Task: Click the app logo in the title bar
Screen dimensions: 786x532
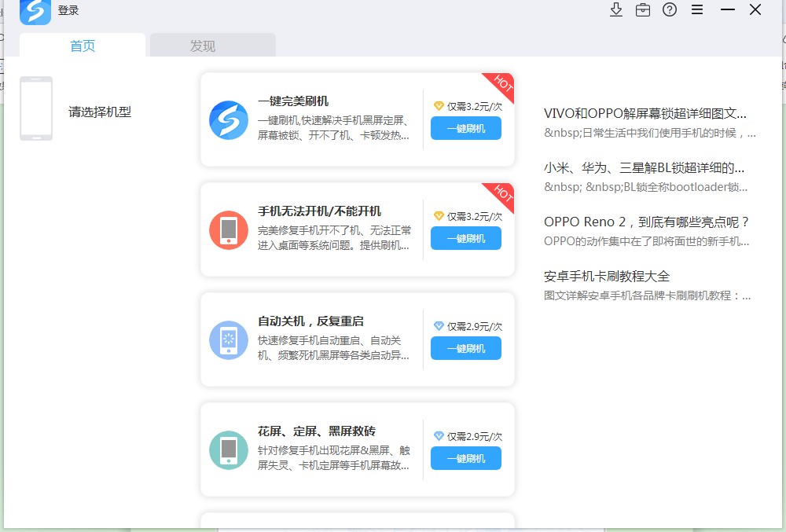Action: pos(35,11)
